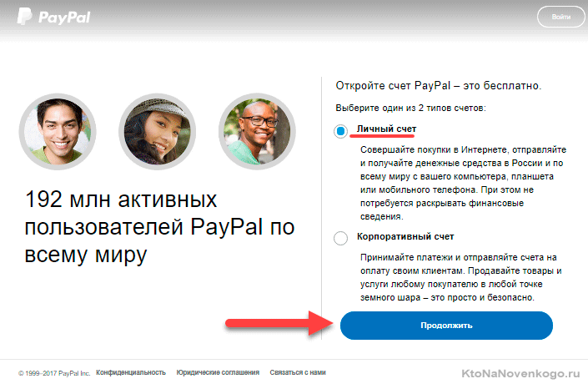This screenshot has width=588, height=384.
Task: Click the man with glasses photo
Action: click(257, 131)
